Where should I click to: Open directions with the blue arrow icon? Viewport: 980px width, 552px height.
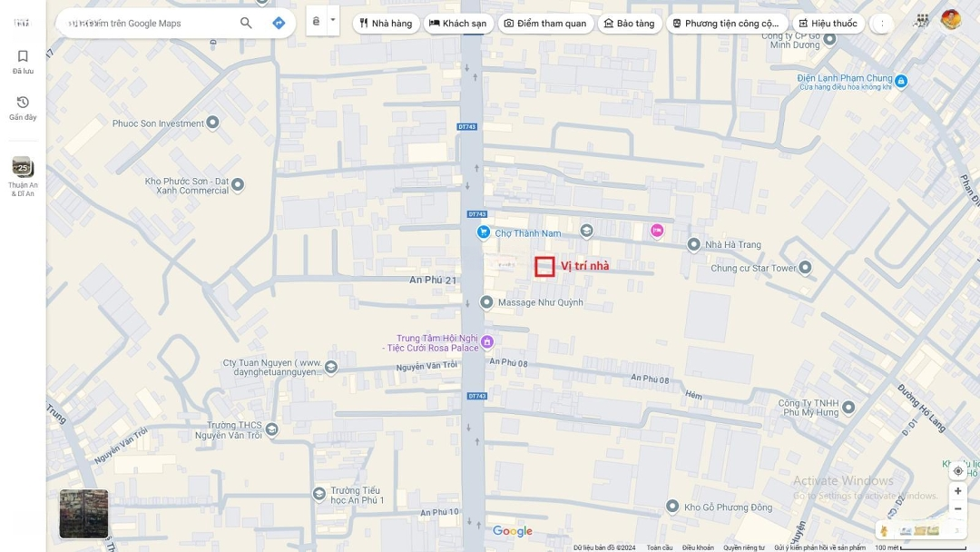click(279, 23)
